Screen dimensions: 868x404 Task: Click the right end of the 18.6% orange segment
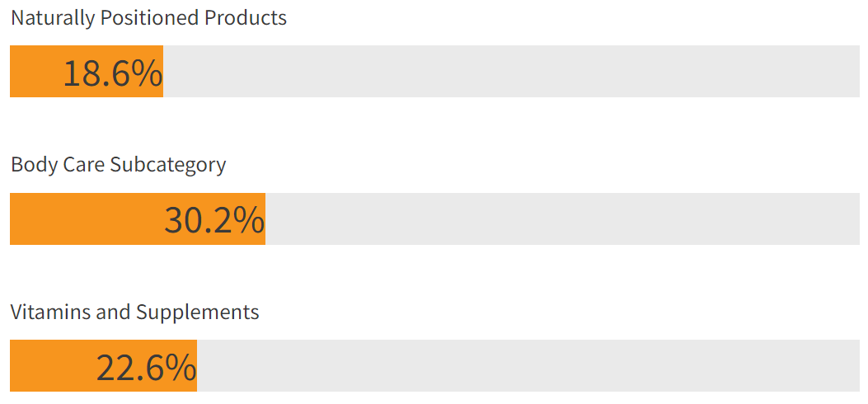[x=161, y=72]
